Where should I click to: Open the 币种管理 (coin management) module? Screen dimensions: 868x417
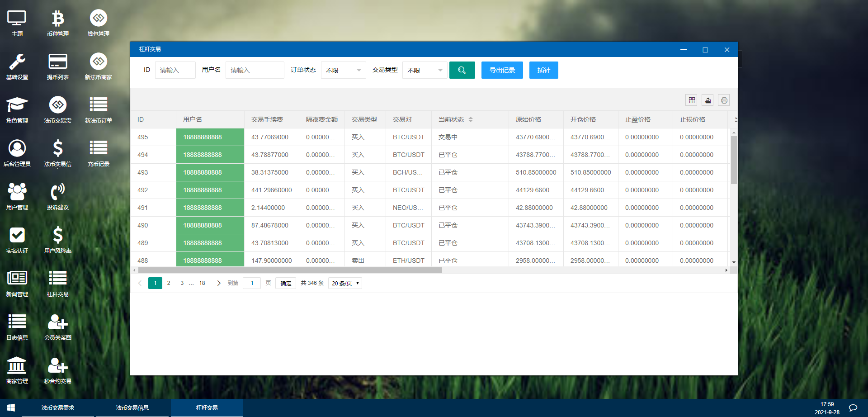[x=57, y=22]
